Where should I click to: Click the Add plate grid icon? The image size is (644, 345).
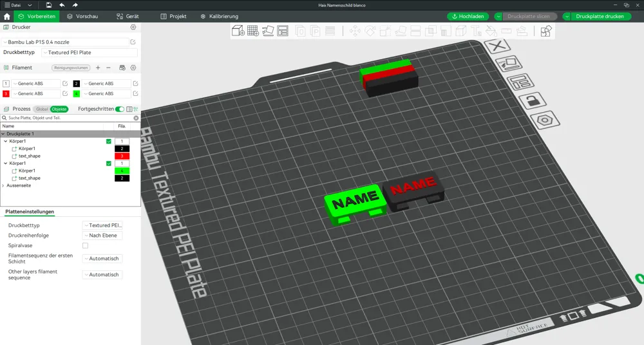coord(253,31)
